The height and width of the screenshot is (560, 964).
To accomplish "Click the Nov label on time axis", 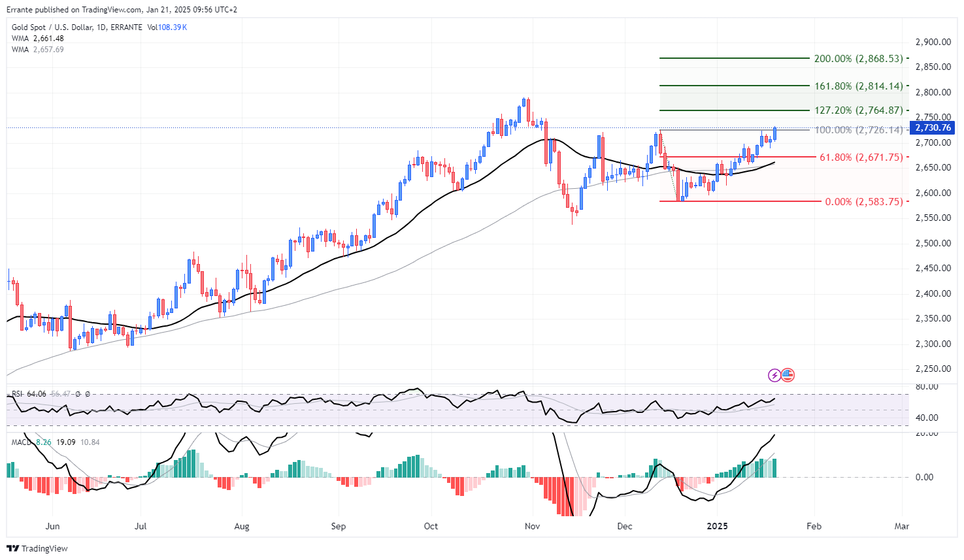I will (532, 526).
